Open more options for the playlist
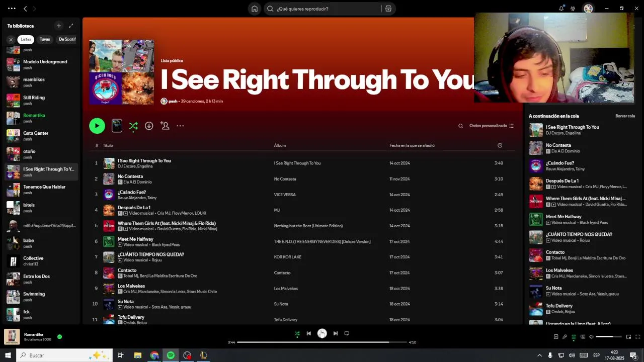 click(x=180, y=126)
